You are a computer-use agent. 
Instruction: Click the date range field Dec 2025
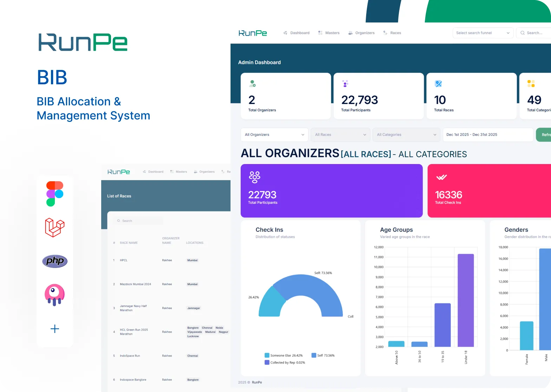(488, 135)
